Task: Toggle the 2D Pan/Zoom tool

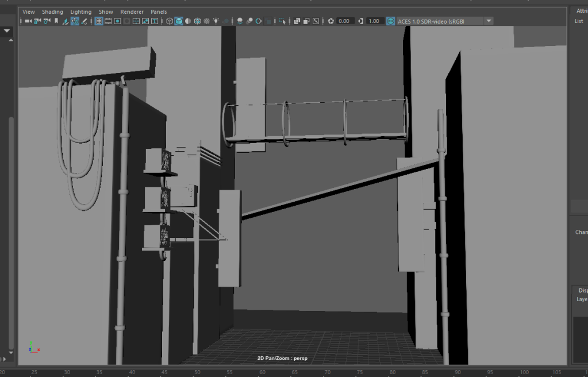Action: click(x=75, y=21)
